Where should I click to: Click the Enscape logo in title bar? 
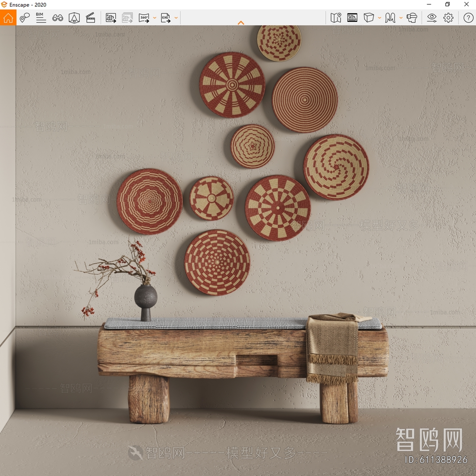[4, 4]
